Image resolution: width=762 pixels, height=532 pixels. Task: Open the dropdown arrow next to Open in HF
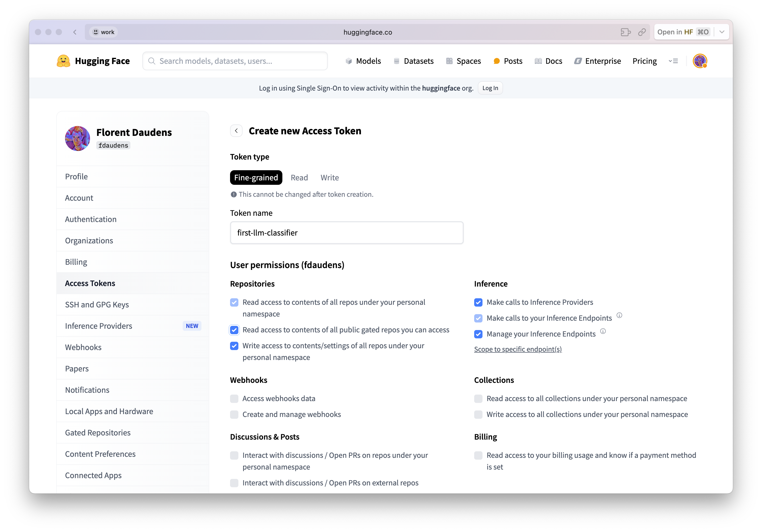722,32
